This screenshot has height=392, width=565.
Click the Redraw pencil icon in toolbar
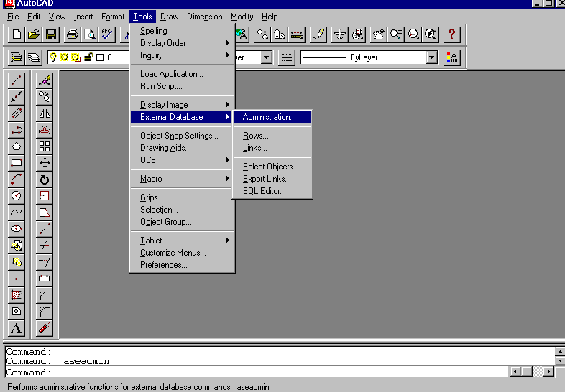tap(318, 34)
